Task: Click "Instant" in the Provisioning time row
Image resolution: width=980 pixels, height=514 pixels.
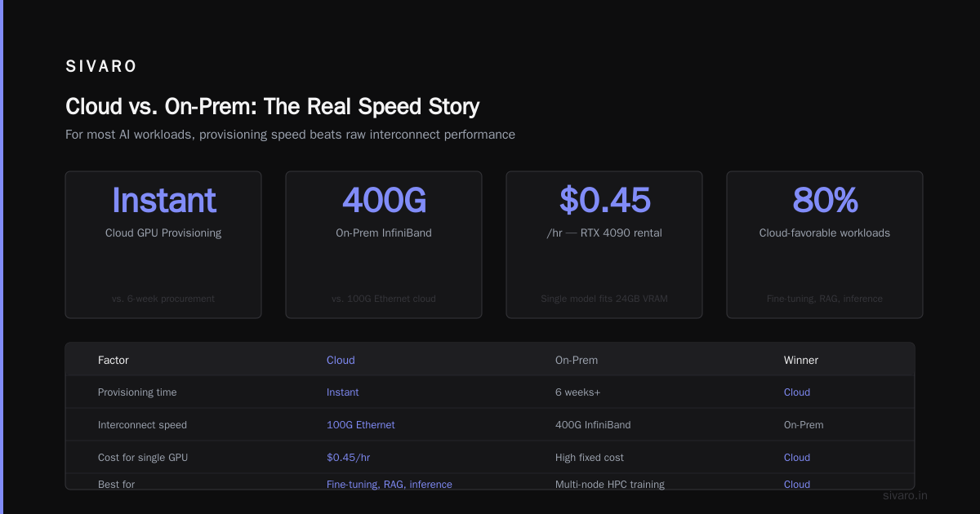Action: [x=343, y=392]
